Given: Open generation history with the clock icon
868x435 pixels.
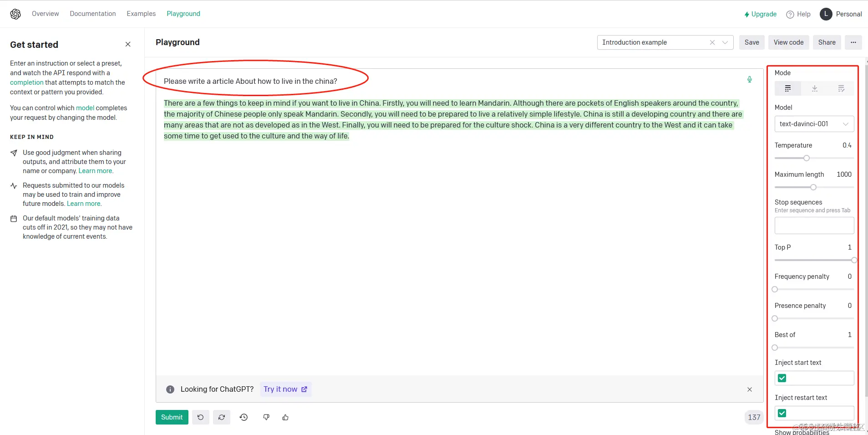Looking at the screenshot, I should (244, 417).
